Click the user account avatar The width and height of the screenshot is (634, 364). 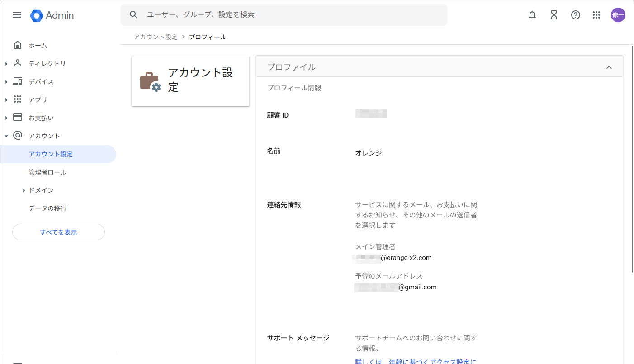coord(618,15)
